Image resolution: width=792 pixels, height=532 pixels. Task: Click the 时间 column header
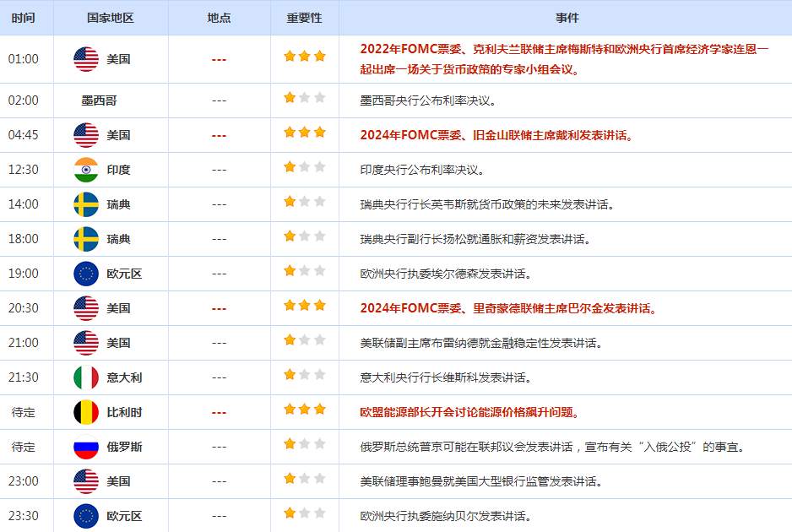[x=24, y=19]
